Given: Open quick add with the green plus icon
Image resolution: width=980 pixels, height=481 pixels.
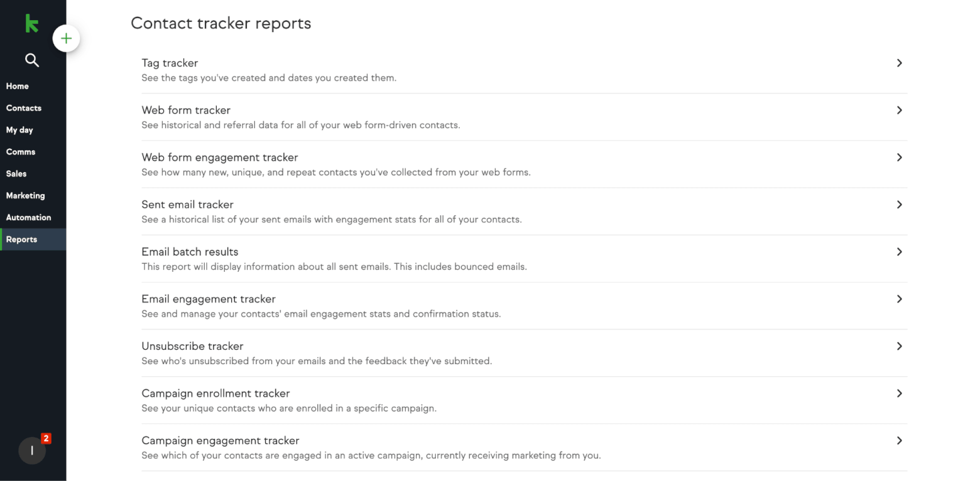Looking at the screenshot, I should (66, 38).
